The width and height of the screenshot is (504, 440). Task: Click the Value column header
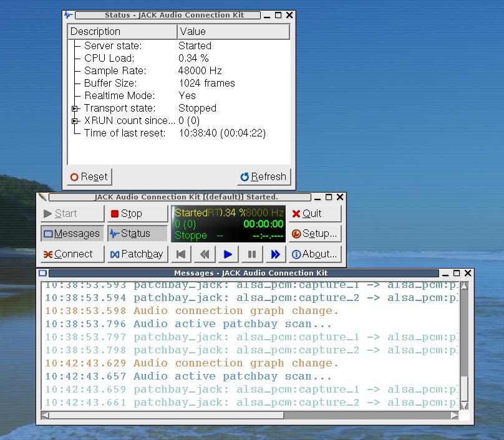(233, 32)
